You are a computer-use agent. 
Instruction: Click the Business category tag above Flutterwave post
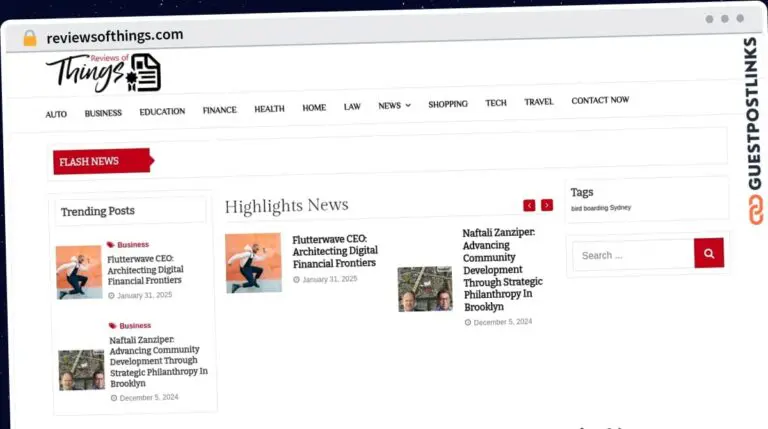point(132,244)
